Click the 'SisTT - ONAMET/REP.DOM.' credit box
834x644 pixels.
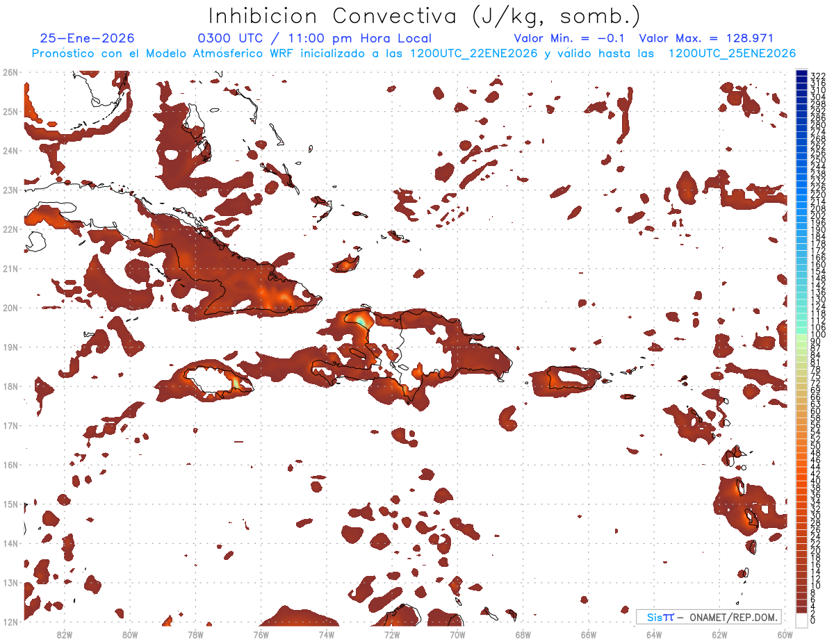[x=709, y=617]
